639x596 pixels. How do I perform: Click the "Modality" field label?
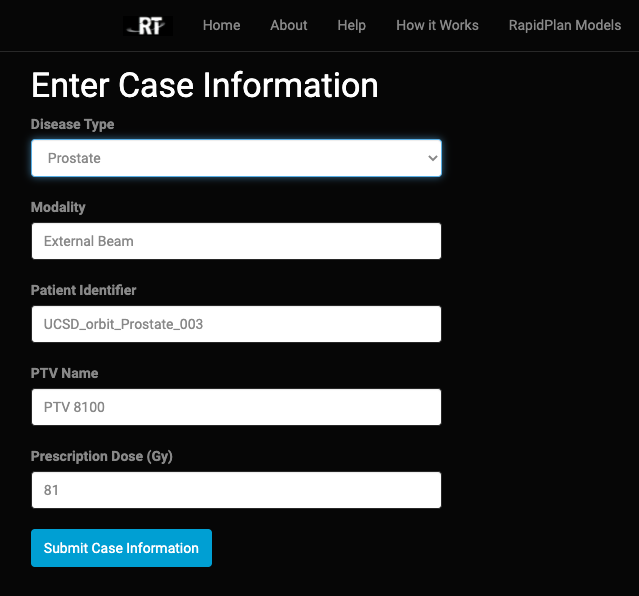point(58,207)
